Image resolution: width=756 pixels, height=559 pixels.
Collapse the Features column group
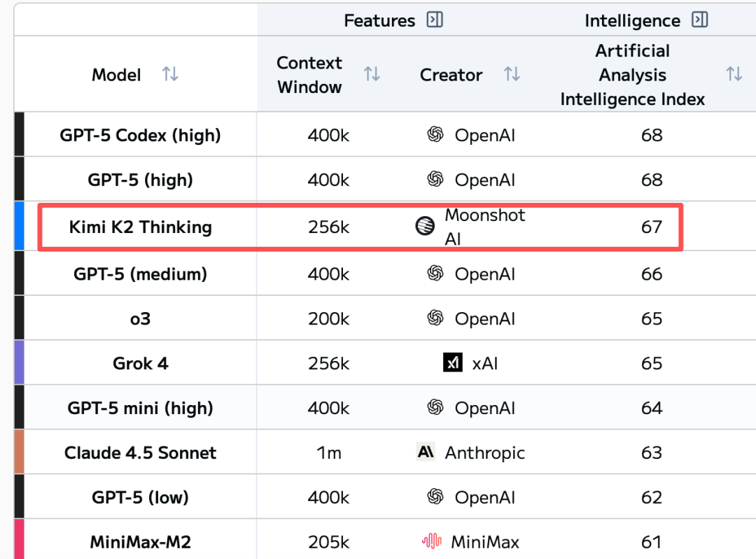(435, 20)
